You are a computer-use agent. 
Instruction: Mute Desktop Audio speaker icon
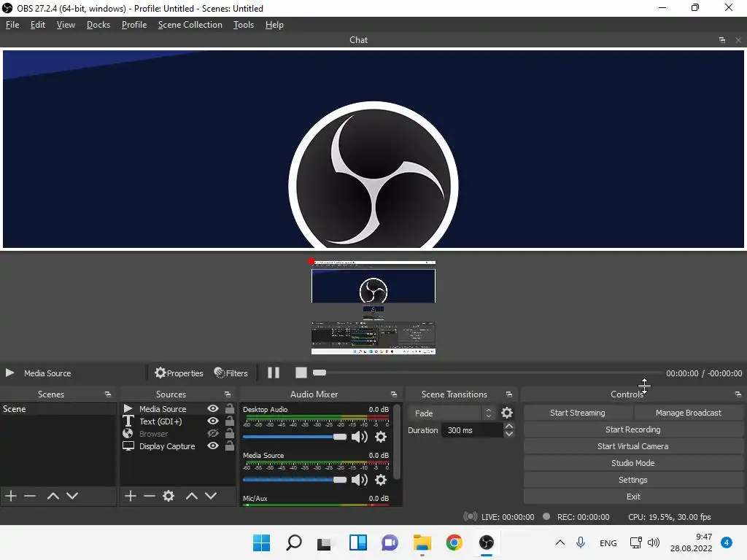click(x=359, y=437)
